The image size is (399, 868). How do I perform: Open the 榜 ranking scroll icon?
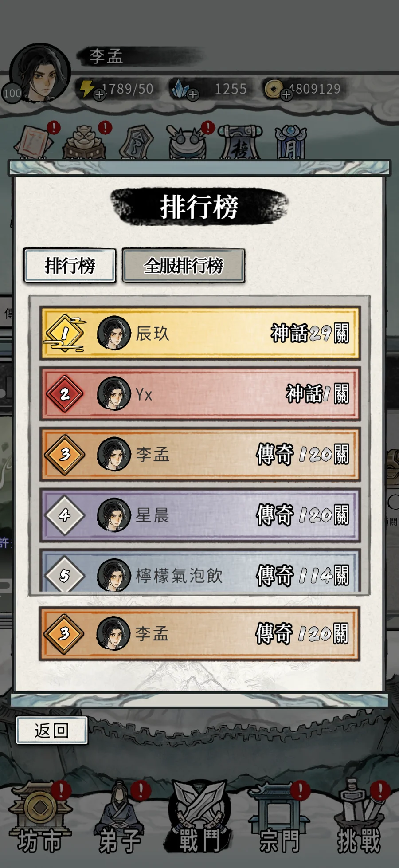[x=240, y=141]
